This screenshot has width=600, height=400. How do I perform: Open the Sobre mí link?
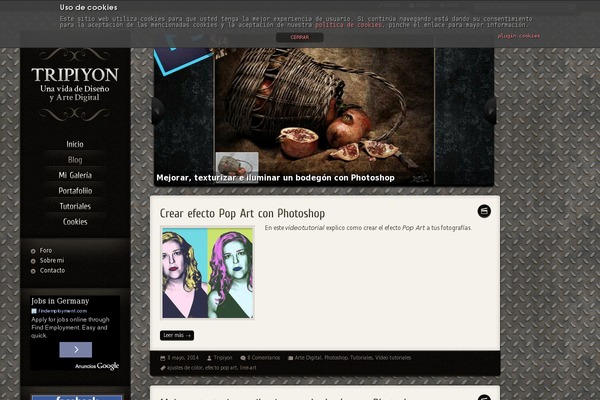tap(52, 260)
